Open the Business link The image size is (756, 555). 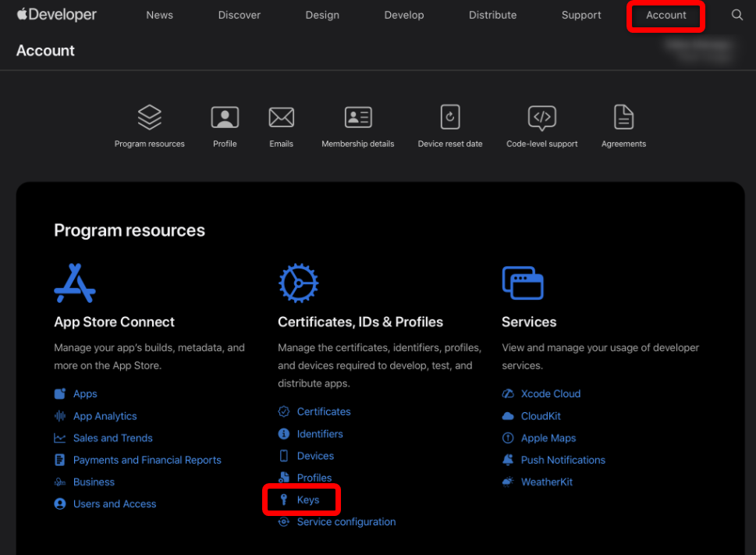(x=94, y=482)
